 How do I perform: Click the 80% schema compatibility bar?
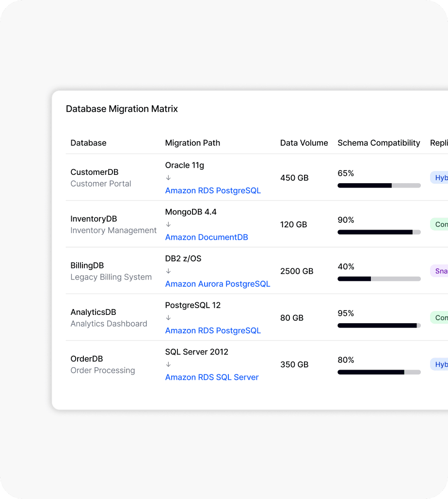coord(379,373)
